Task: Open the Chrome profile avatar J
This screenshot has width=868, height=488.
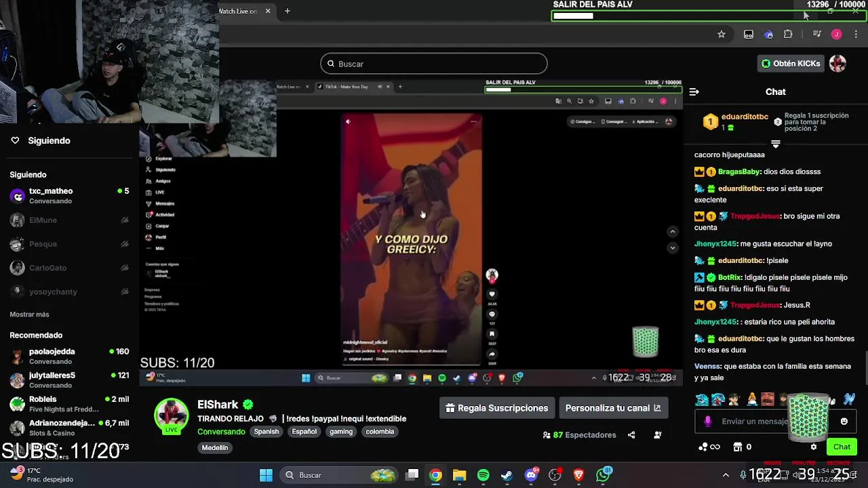Action: (836, 35)
